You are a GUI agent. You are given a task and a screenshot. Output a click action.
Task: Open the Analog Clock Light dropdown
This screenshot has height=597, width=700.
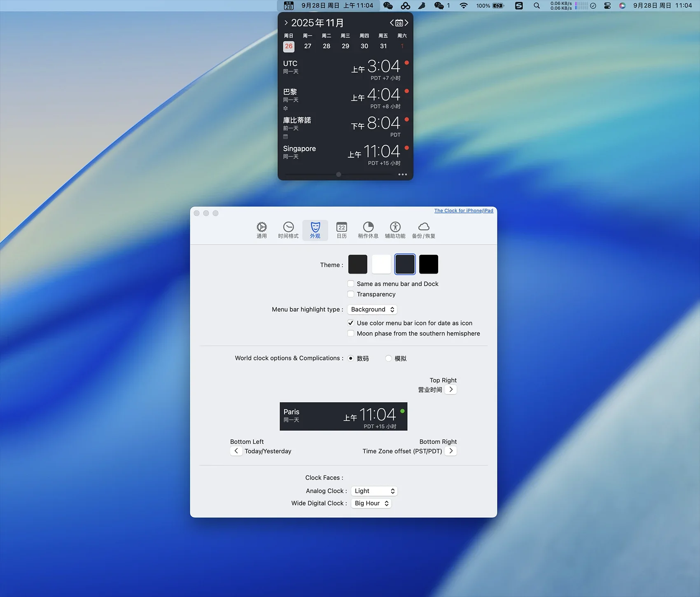click(374, 491)
